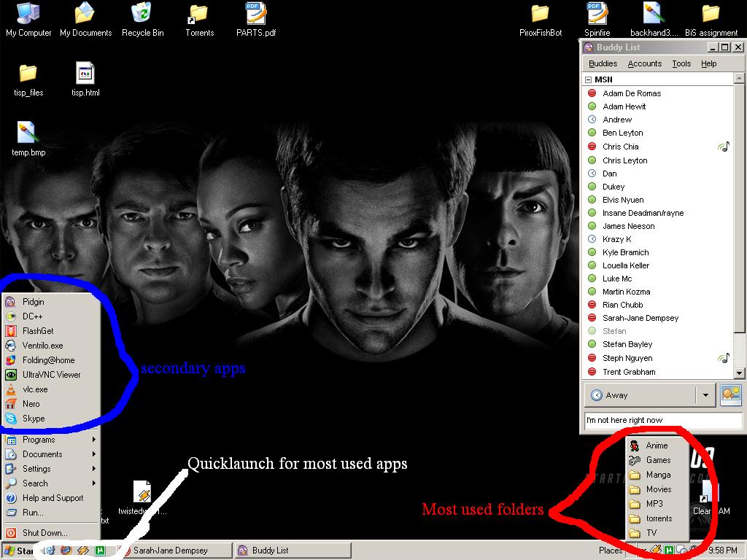Open the Spinfire PDF icon

point(597,20)
